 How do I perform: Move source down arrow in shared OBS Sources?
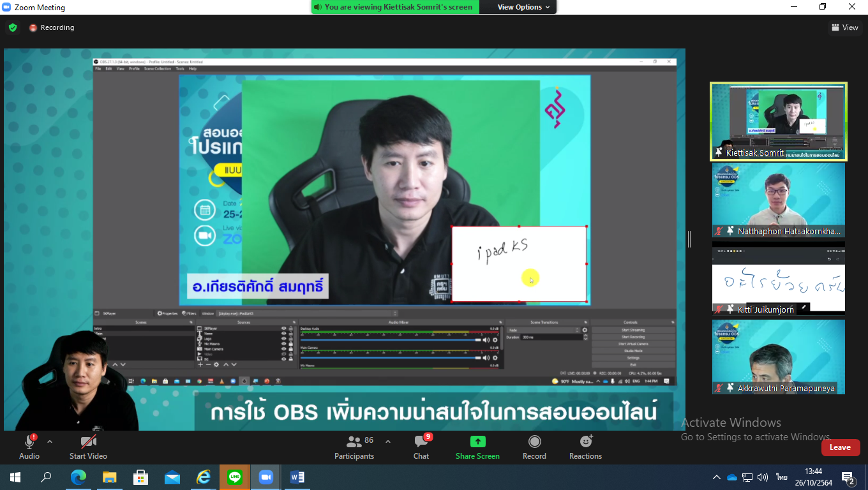click(x=234, y=364)
